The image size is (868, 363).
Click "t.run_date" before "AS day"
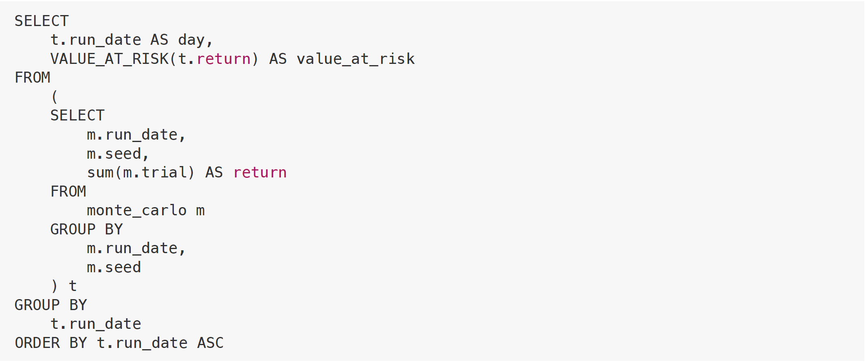point(96,40)
